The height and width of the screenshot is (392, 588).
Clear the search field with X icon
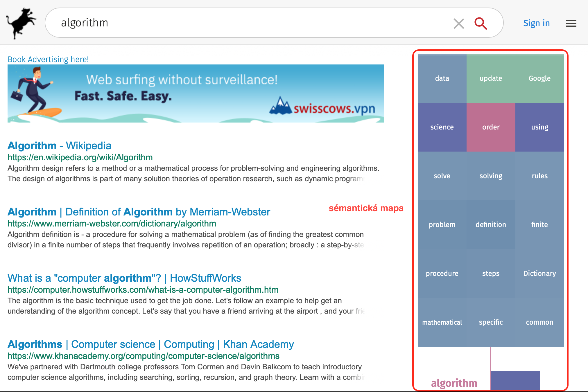tap(459, 24)
